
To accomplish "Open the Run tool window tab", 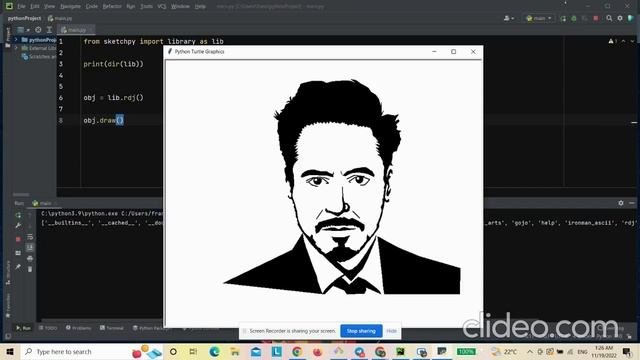I will pyautogui.click(x=23, y=328).
